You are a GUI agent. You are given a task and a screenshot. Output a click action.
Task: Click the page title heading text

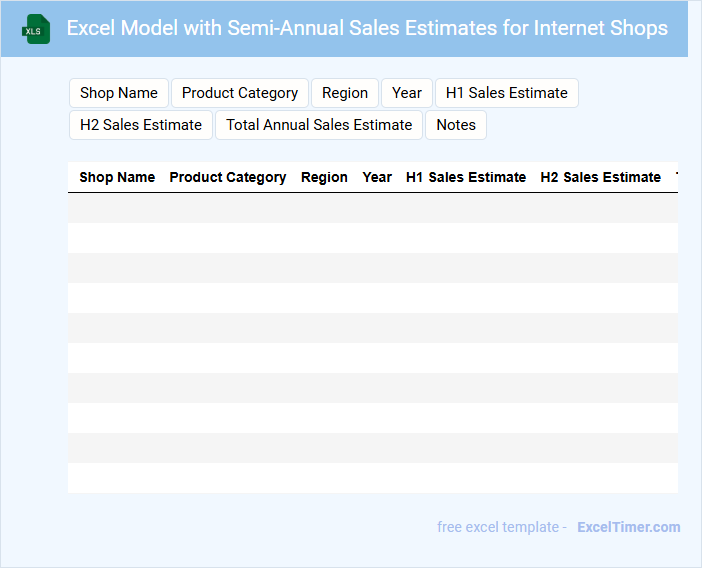point(367,28)
